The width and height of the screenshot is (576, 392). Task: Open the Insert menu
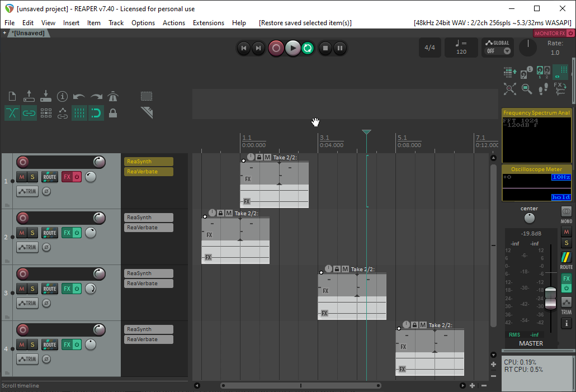[x=71, y=23]
